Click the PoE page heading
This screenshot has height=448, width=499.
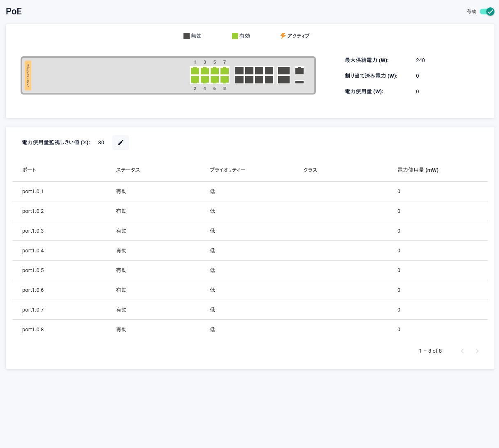click(x=14, y=12)
